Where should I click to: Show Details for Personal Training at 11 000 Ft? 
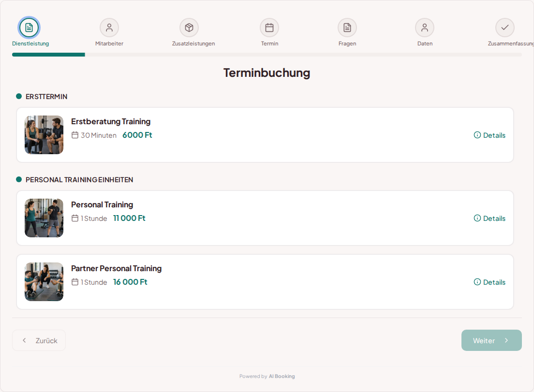[x=489, y=218]
